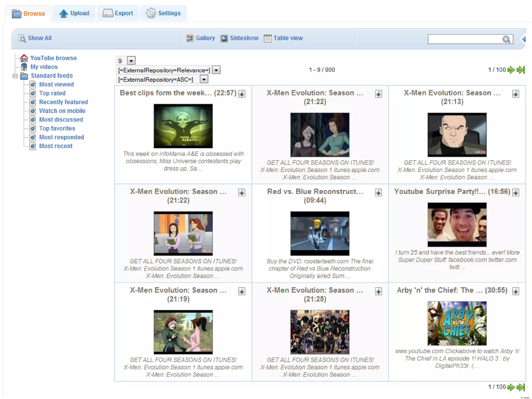Click the Arby 'n' the Chief thumbnail
Viewport: 532px width, 399px height.
point(457,323)
